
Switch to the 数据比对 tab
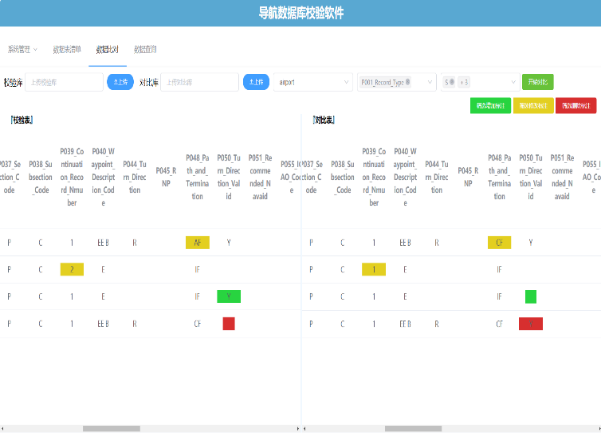[x=106, y=48]
